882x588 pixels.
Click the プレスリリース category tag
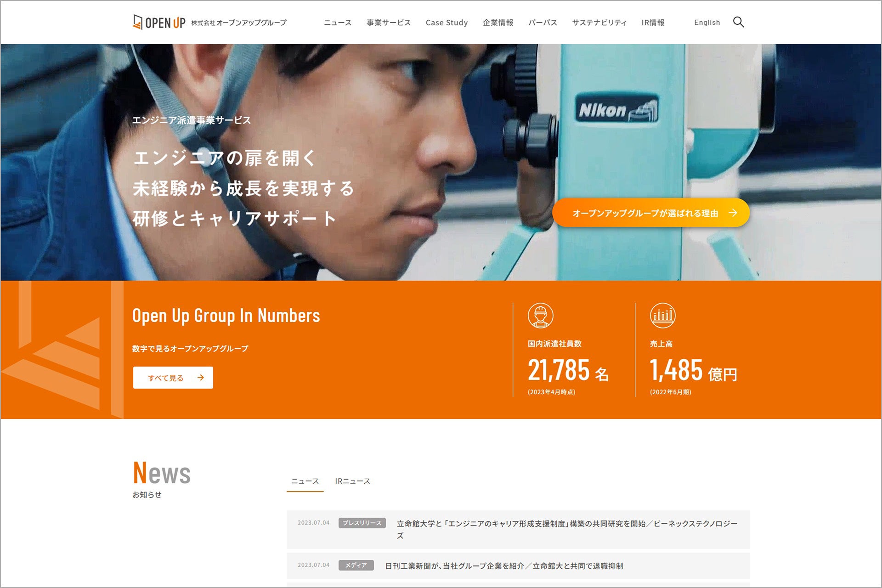pyautogui.click(x=362, y=523)
